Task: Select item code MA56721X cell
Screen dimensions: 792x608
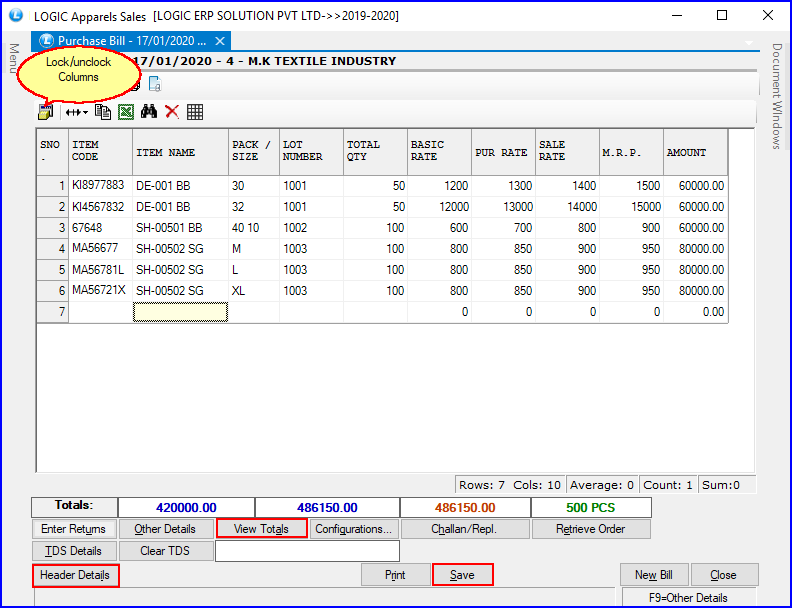Action: (101, 290)
